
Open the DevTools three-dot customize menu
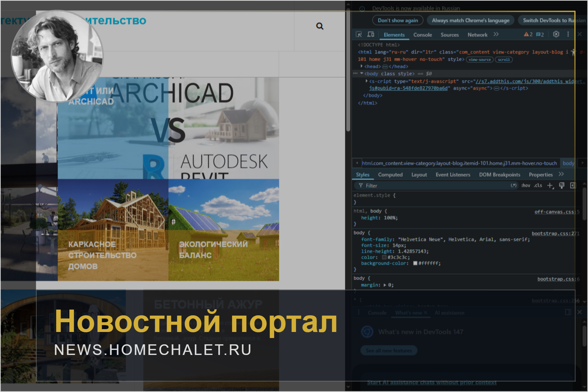point(568,34)
